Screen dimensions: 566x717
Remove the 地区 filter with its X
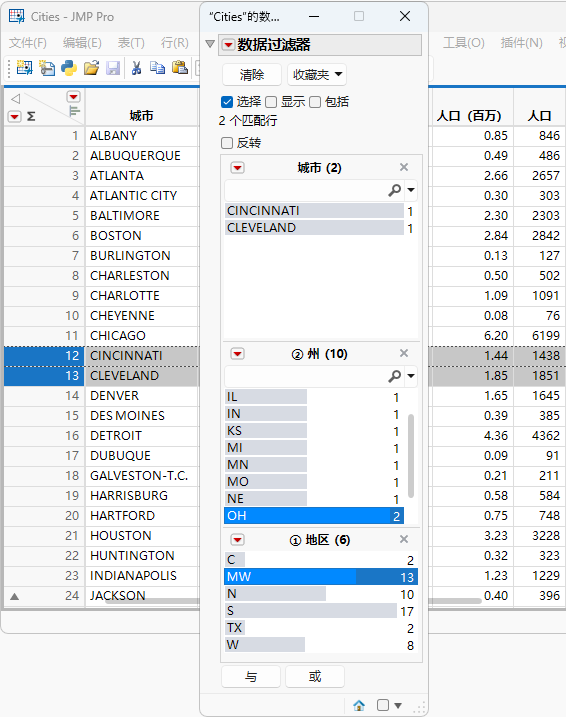pos(404,539)
